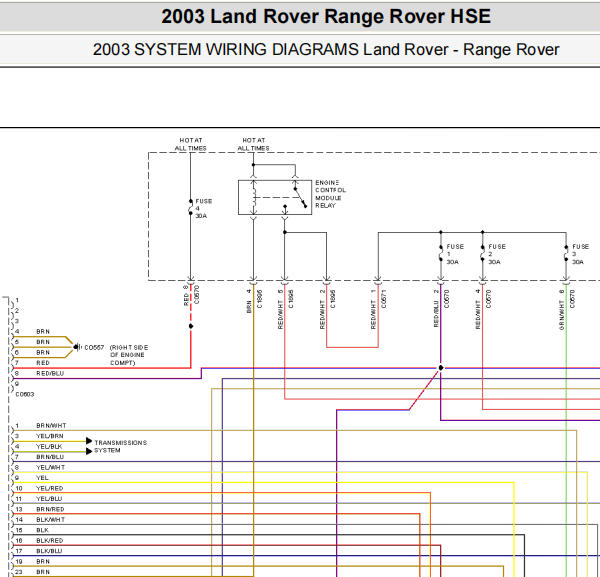Click the vertical 'RED 8 C0570' wire label

coord(191,295)
